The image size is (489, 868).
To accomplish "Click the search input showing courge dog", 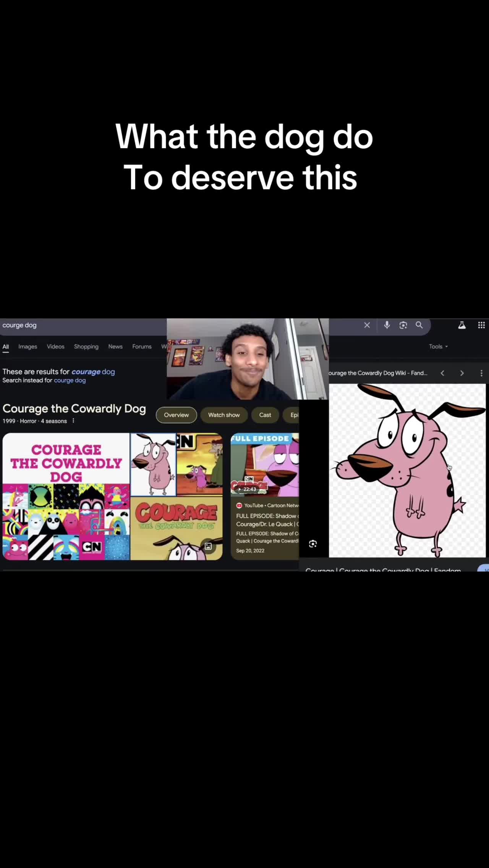I will click(83, 325).
